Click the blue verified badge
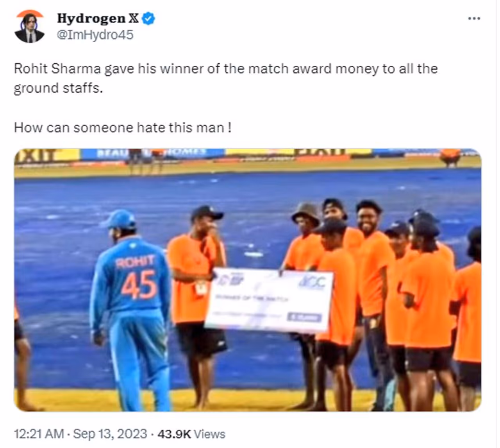The width and height of the screenshot is (500, 448). 148,18
